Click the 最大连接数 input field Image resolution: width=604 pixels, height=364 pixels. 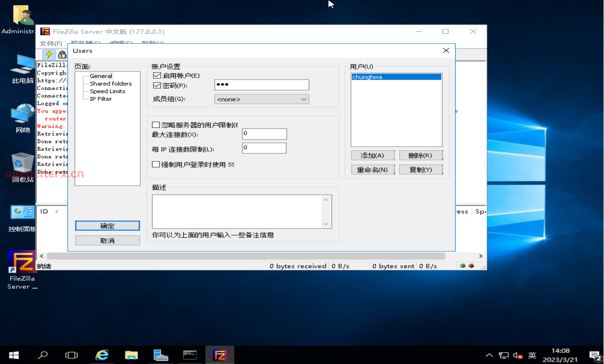pyautogui.click(x=264, y=134)
